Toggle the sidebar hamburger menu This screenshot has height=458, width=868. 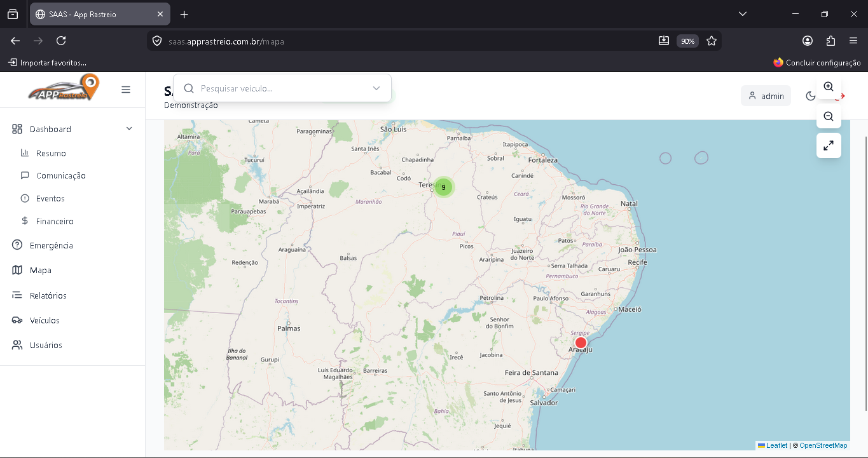click(126, 90)
